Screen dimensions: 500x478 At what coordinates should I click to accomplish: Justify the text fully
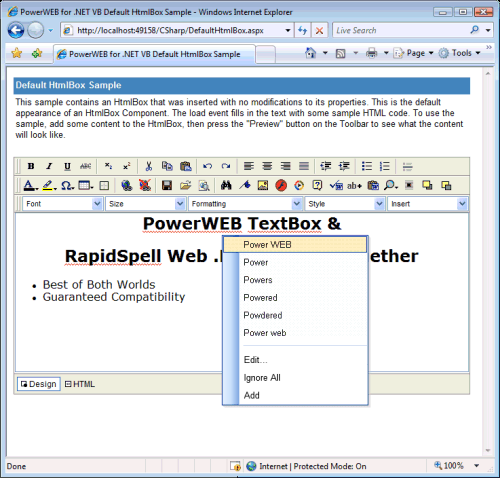[x=304, y=166]
